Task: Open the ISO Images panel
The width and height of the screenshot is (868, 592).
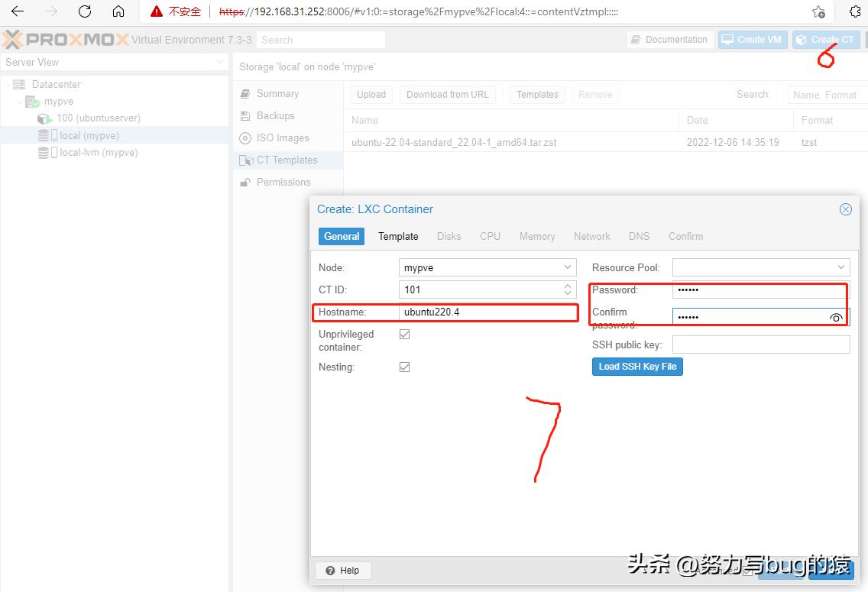Action: [x=282, y=137]
